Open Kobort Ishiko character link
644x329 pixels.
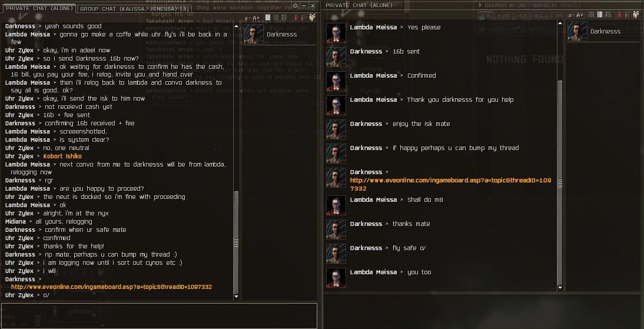[x=62, y=156]
